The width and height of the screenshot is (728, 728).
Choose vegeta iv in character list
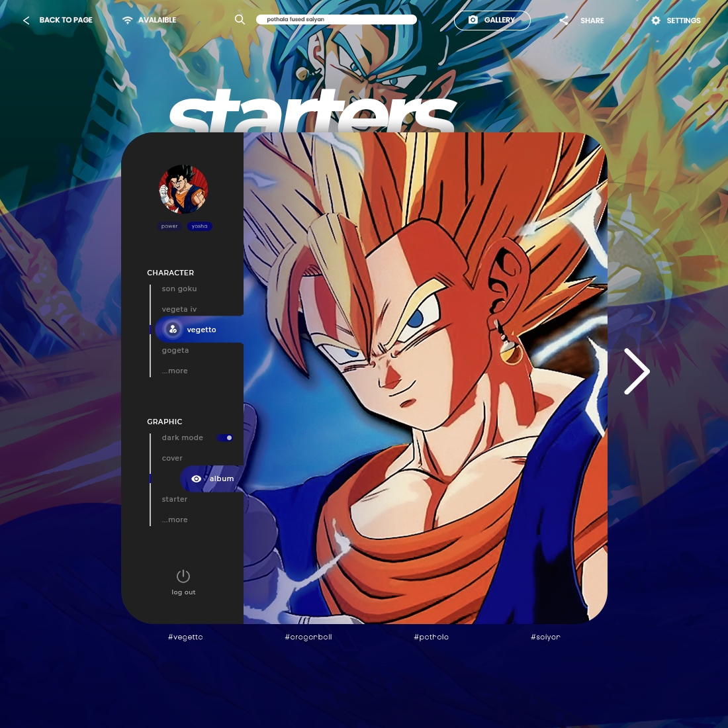pyautogui.click(x=179, y=309)
